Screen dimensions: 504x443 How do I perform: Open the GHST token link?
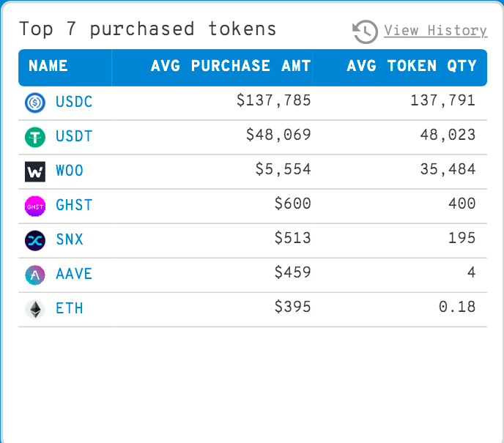pyautogui.click(x=74, y=205)
